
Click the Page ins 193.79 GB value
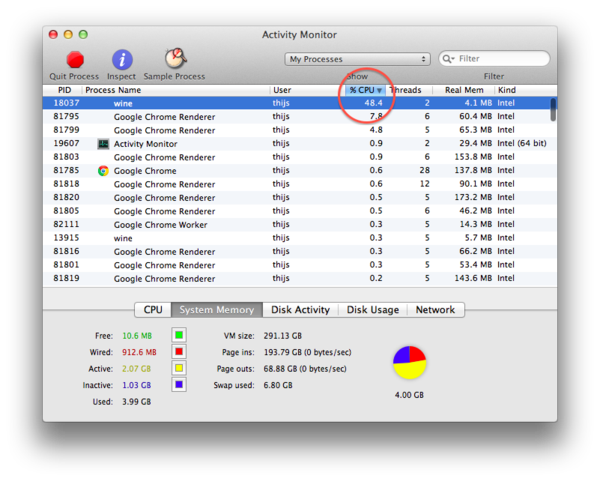(x=307, y=352)
